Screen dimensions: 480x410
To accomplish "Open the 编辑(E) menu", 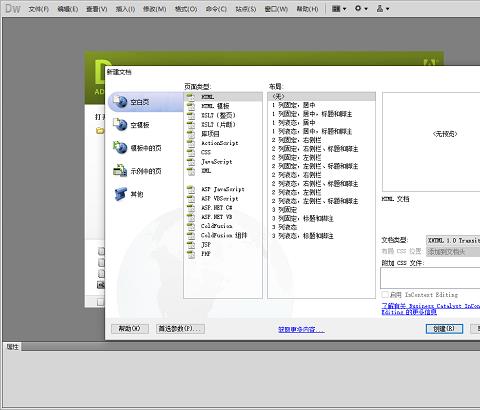I will (68, 9).
